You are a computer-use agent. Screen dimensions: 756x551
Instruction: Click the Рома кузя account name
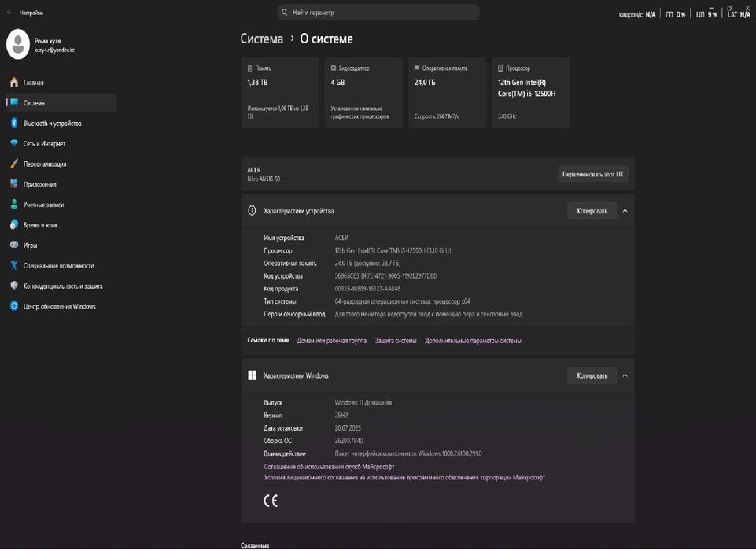48,41
